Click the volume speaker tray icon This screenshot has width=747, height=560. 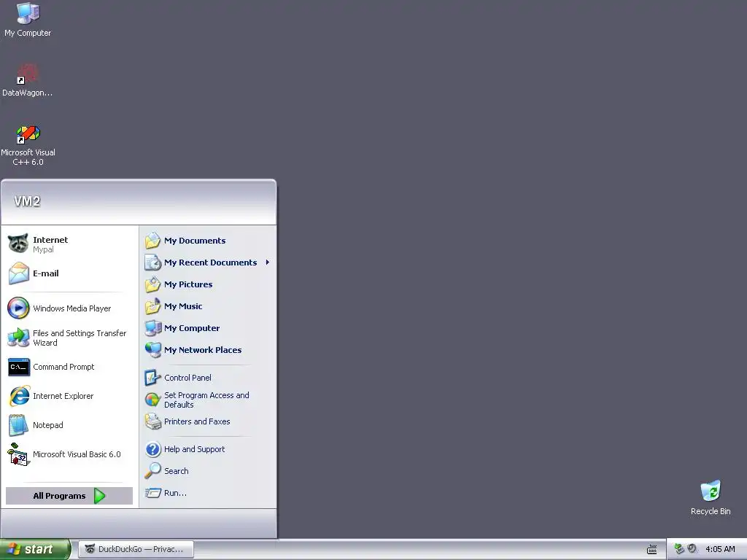tap(692, 549)
